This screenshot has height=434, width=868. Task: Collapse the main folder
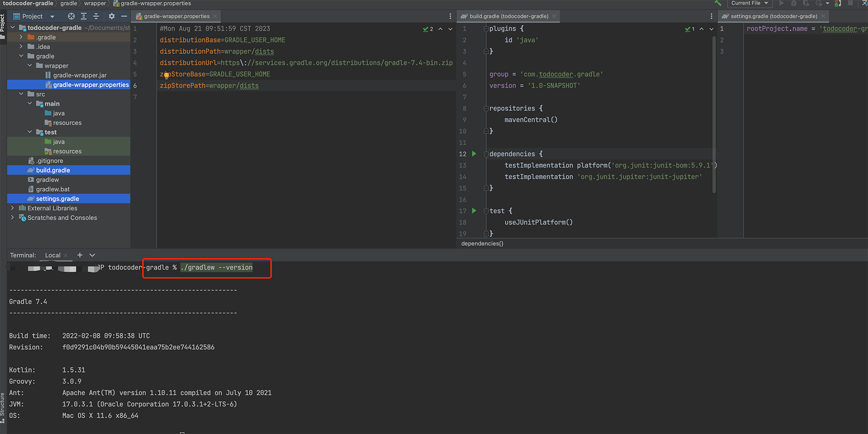point(30,104)
